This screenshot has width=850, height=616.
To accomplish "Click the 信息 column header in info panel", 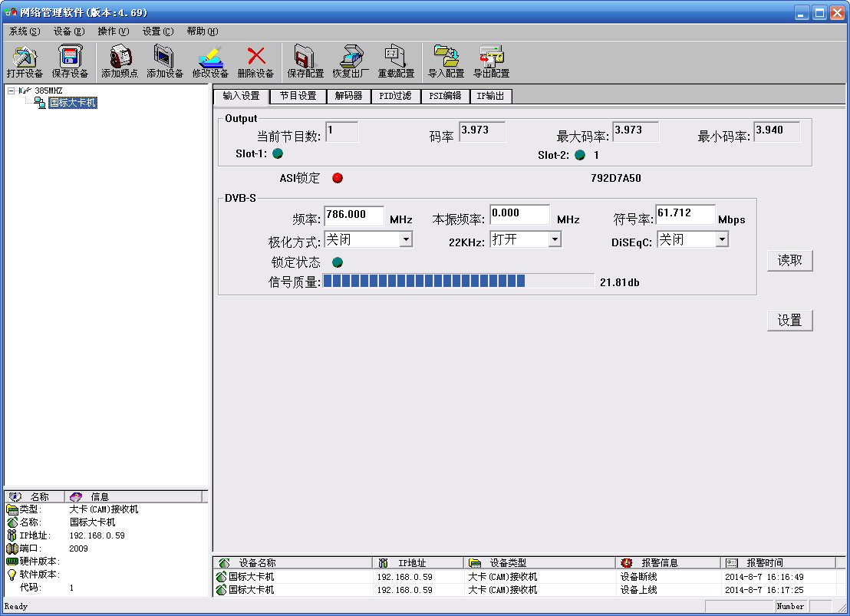I will [x=133, y=496].
